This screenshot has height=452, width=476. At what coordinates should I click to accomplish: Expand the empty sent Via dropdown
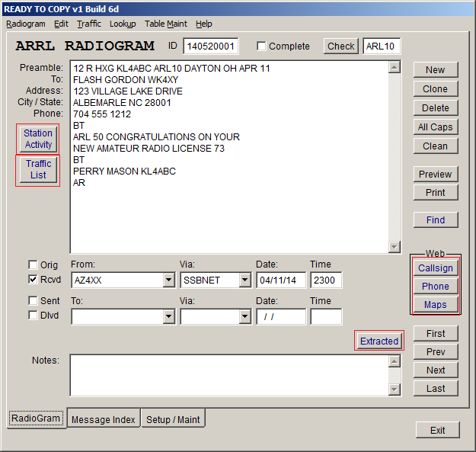pyautogui.click(x=244, y=317)
